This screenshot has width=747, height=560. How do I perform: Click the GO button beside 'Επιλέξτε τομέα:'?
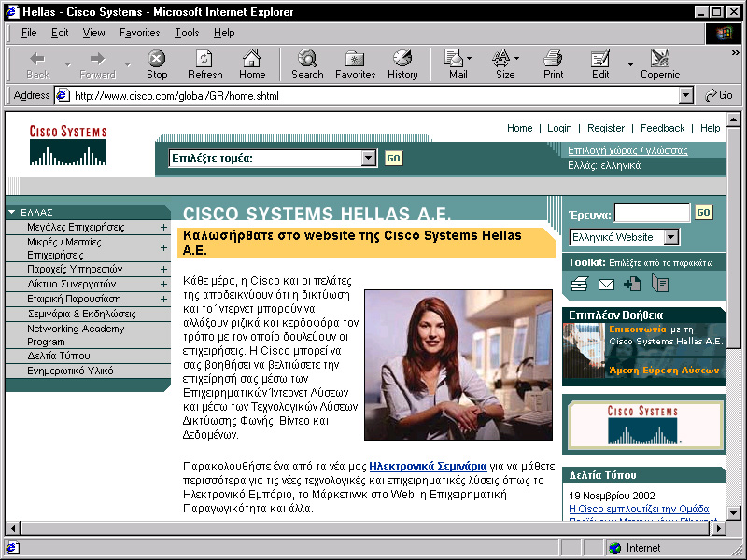pyautogui.click(x=393, y=158)
